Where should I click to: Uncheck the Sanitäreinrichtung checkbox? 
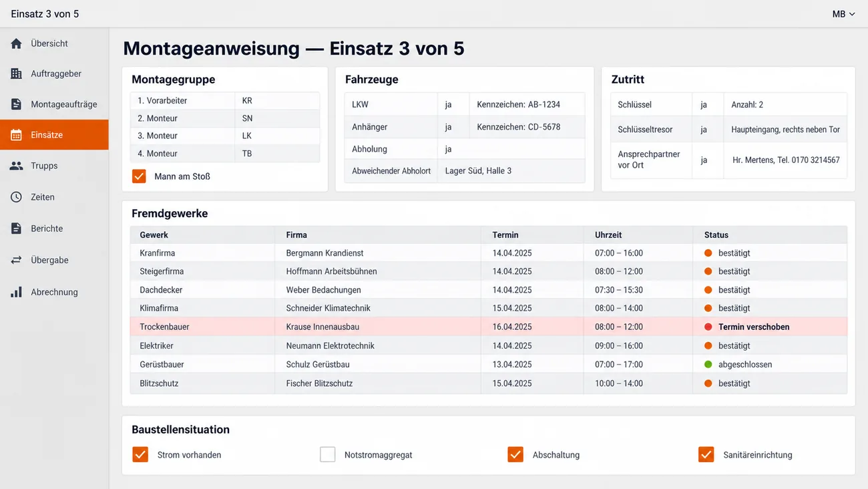click(x=706, y=454)
